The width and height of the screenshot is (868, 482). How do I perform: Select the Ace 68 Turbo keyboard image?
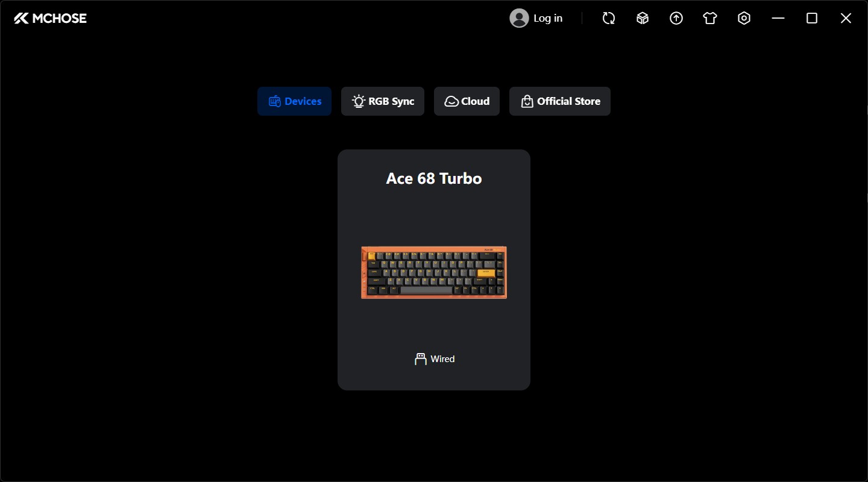coord(434,272)
